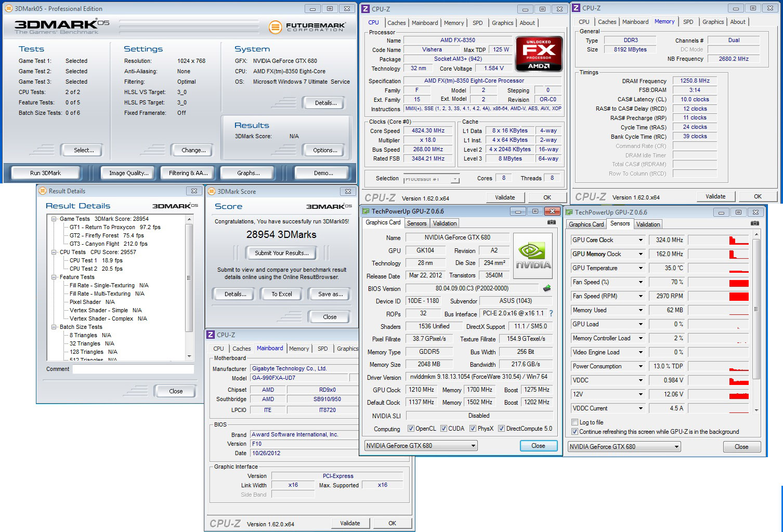783x532 pixels.
Task: Click the screenshot camera icon in GPU-Z Graphics Card window
Action: pos(551,222)
